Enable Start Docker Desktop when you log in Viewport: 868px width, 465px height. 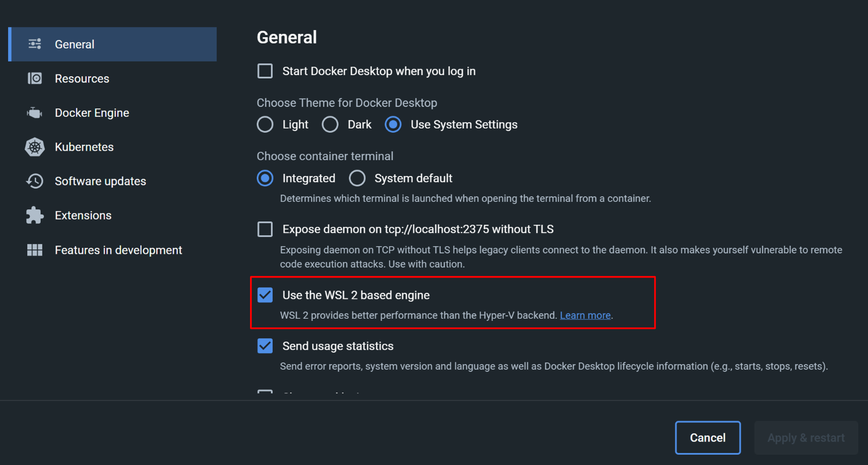(265, 71)
